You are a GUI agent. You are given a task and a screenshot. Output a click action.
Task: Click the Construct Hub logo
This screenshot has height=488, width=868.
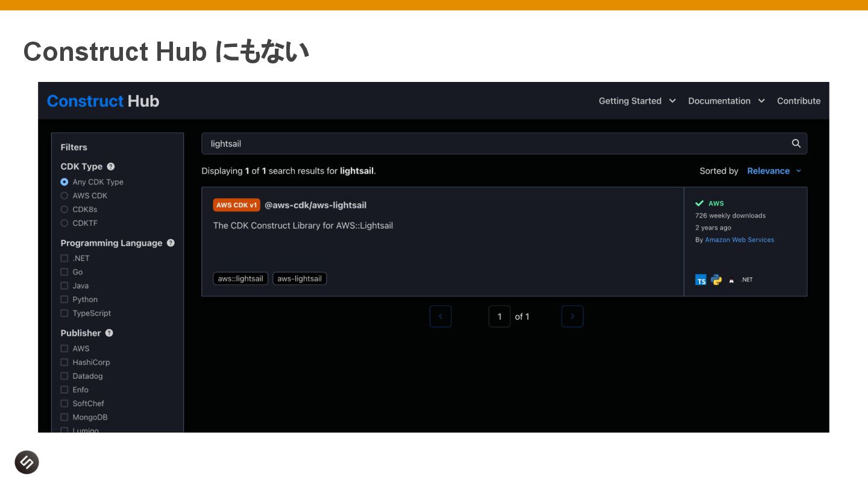(x=103, y=101)
